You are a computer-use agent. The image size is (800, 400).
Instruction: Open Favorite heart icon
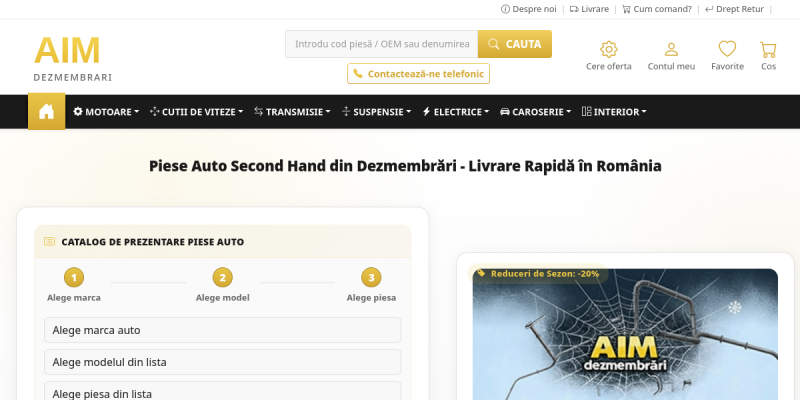tap(728, 49)
